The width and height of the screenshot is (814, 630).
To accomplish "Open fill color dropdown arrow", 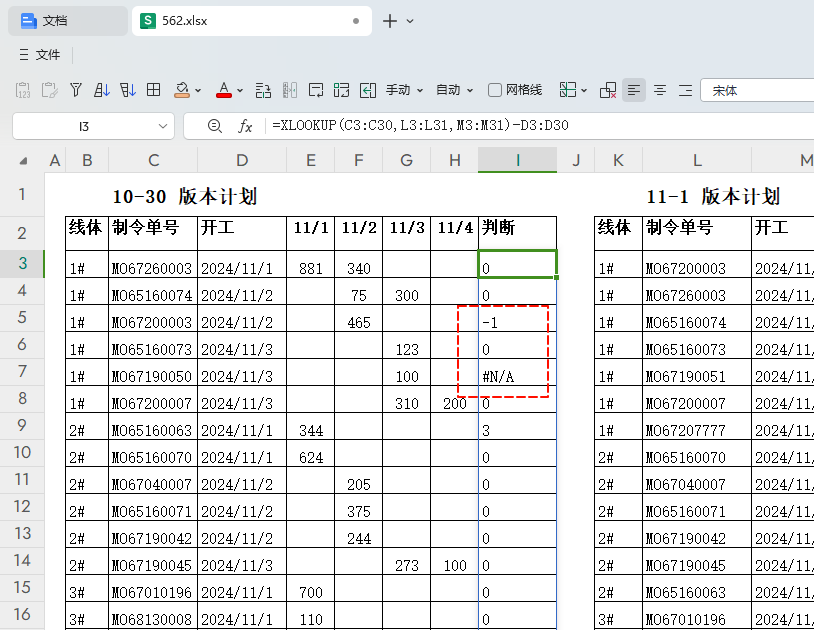I will coord(198,91).
